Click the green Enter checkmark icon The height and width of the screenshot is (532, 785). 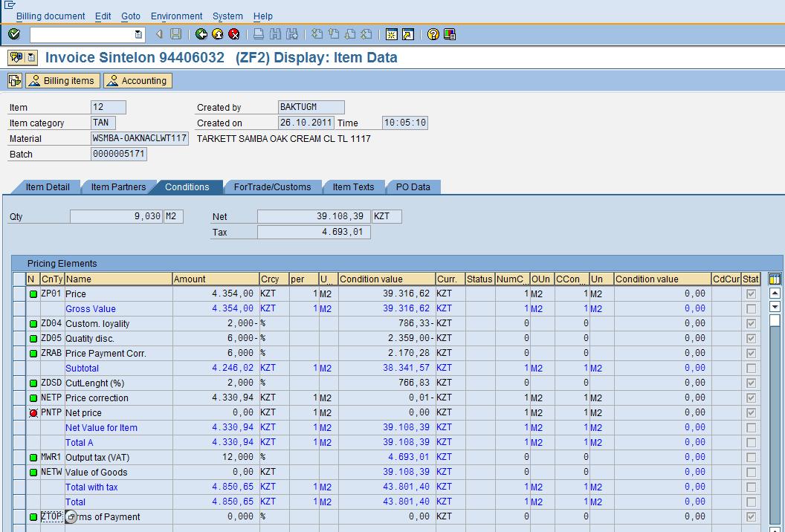14,34
